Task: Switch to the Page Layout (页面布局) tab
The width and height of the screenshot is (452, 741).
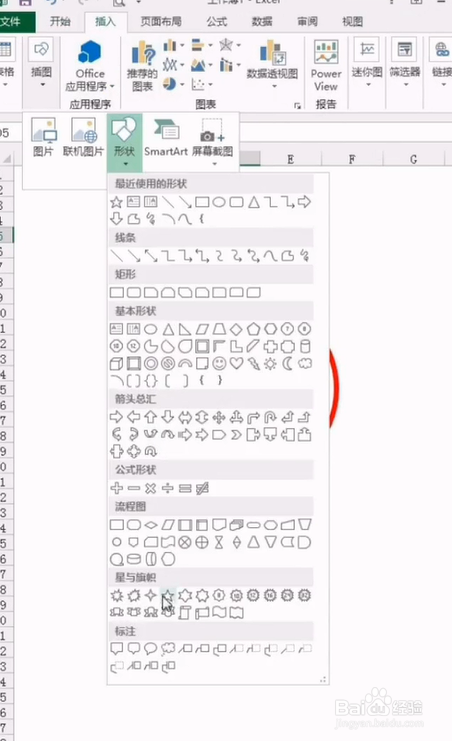Action: click(x=161, y=22)
